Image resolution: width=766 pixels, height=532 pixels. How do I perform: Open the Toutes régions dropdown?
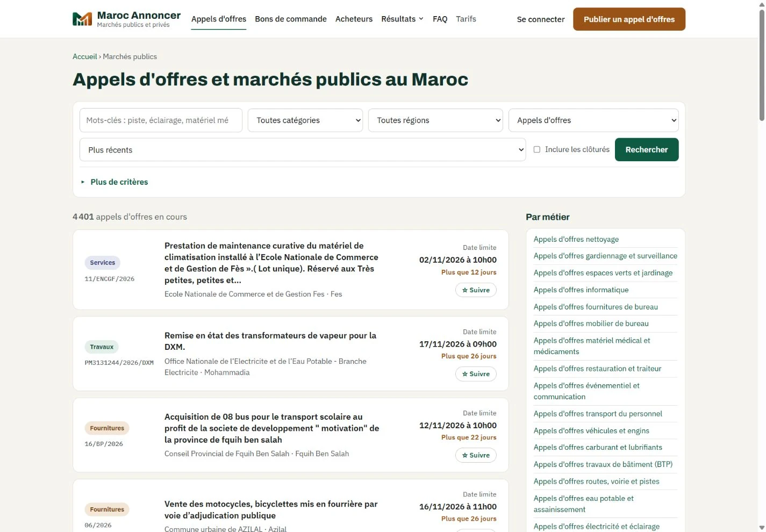tap(435, 120)
